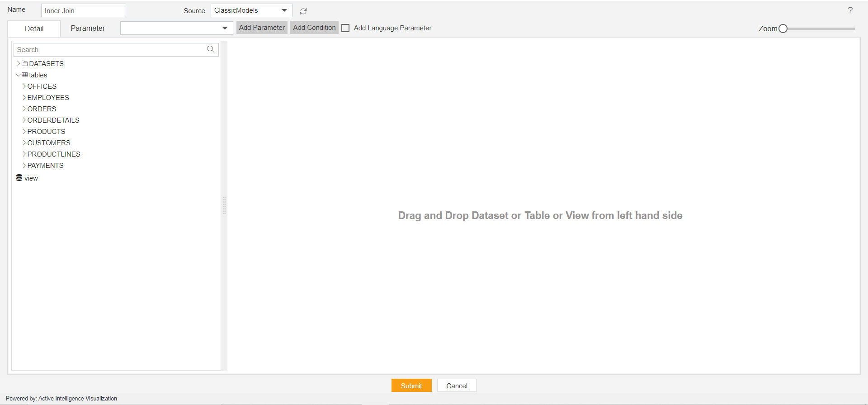Open the ClassicModels source dropdown
This screenshot has height=405, width=868.
[252, 10]
